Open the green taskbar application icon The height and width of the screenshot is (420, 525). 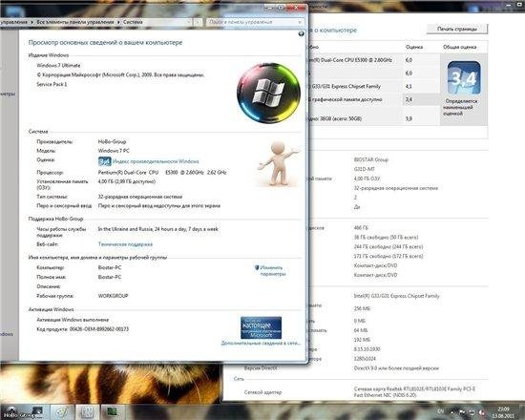(112, 412)
